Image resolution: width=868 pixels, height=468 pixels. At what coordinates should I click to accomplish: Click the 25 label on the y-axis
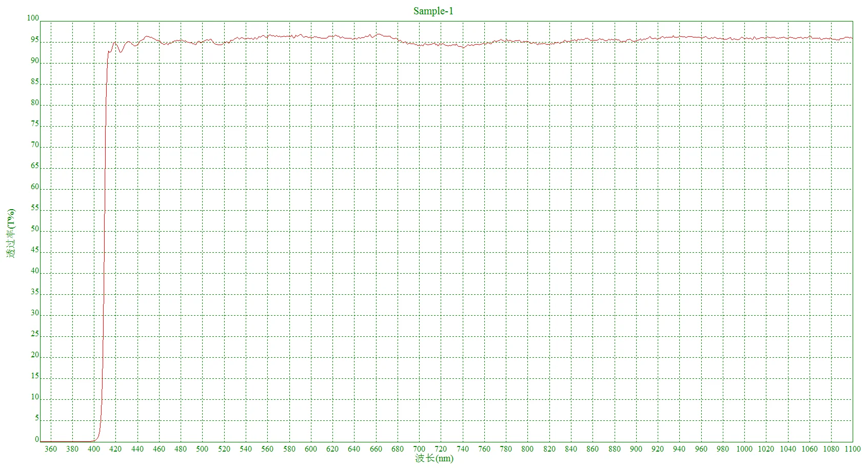coord(35,334)
